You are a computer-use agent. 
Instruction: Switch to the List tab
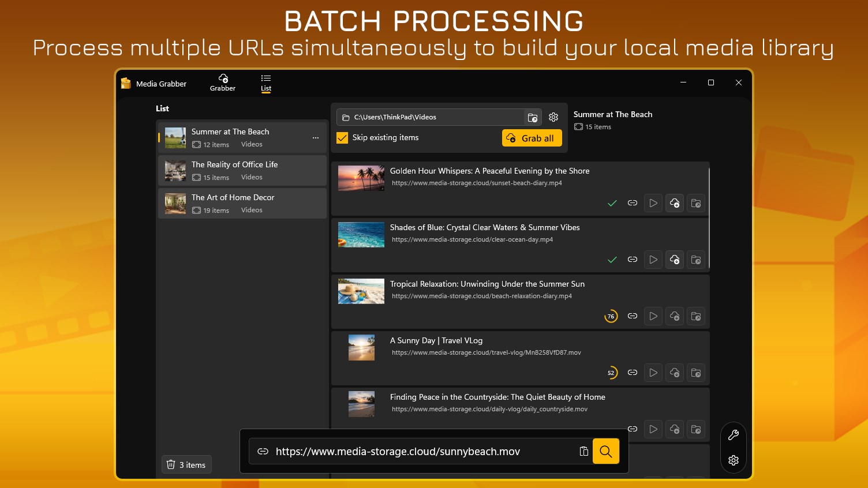[x=266, y=83]
